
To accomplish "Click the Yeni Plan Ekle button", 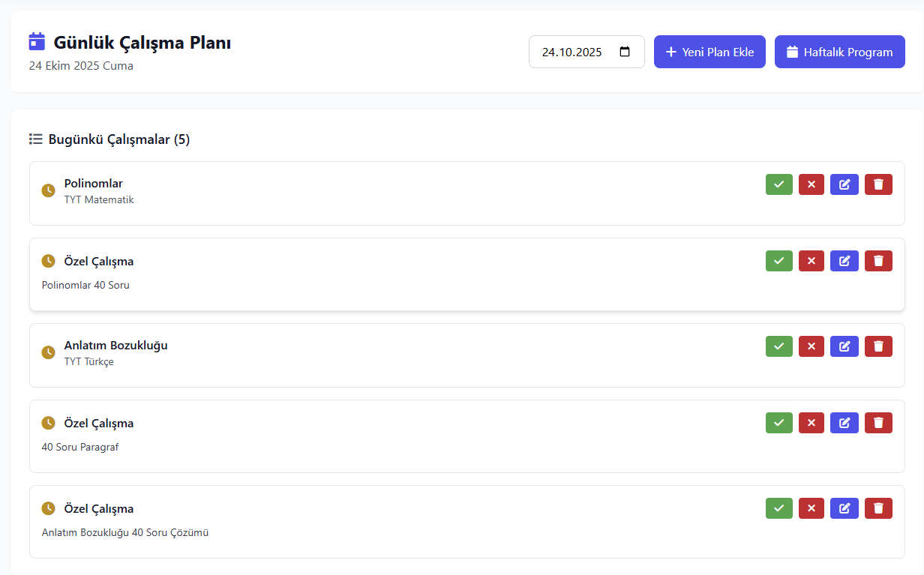I will (x=709, y=52).
